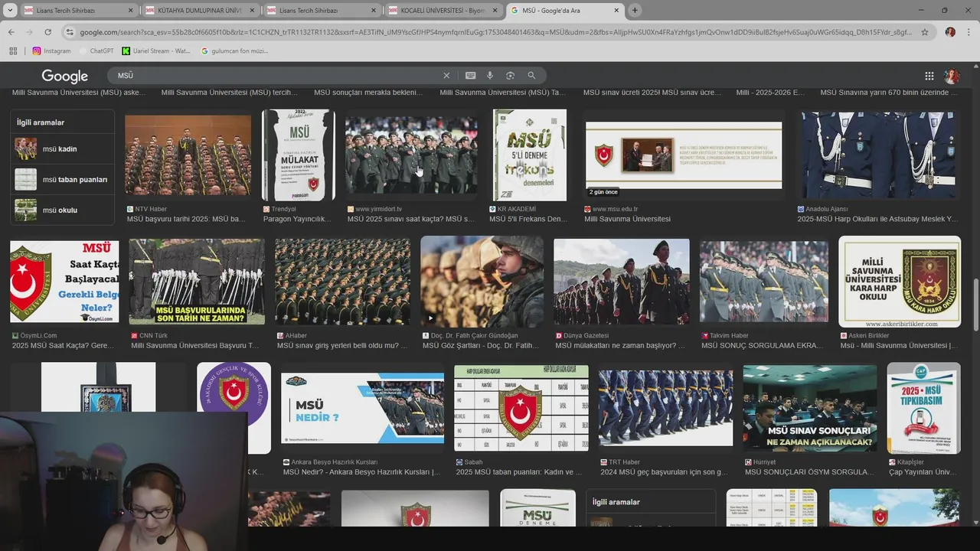Screen dimensions: 980x551
Task: Open Hürriyet MSÜ SONUÇLARI ÖSYM image
Action: tap(809, 408)
